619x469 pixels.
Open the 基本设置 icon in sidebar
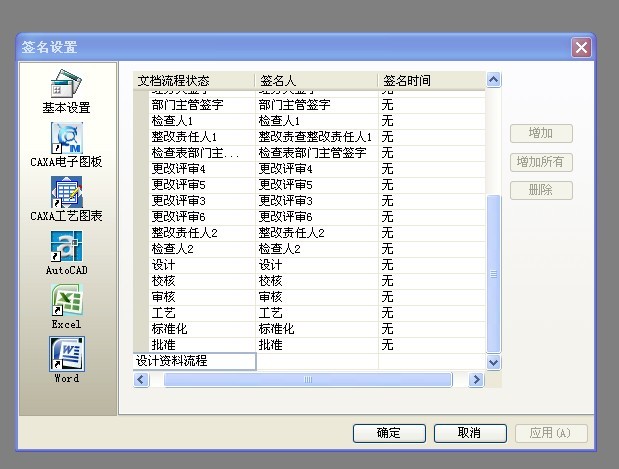[x=66, y=92]
